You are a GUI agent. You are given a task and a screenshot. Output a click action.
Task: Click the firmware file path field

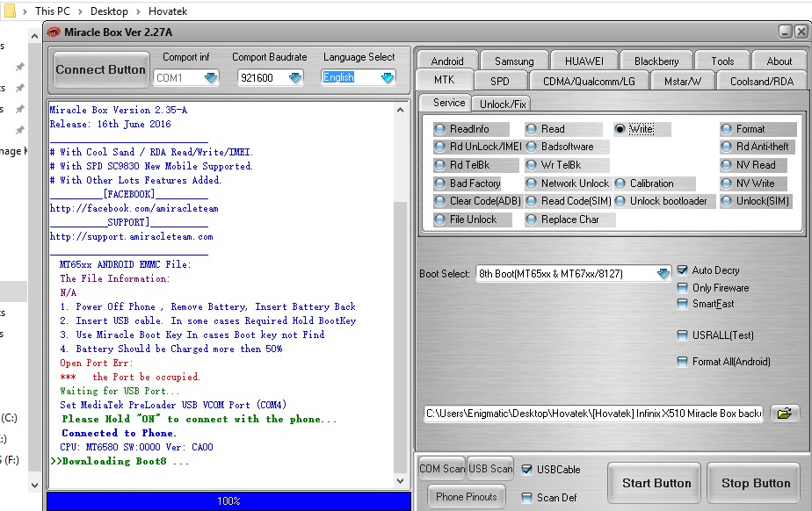(x=594, y=413)
